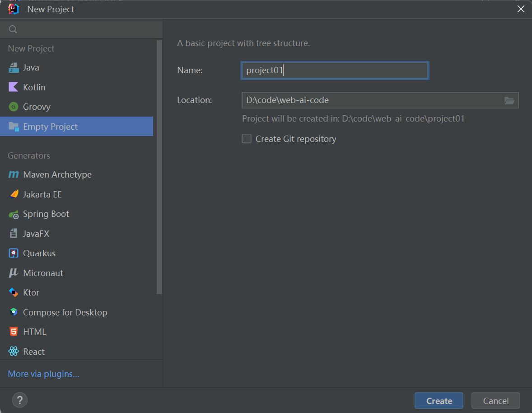Choose the Maven Archetype generator
The image size is (532, 413).
(77, 174)
